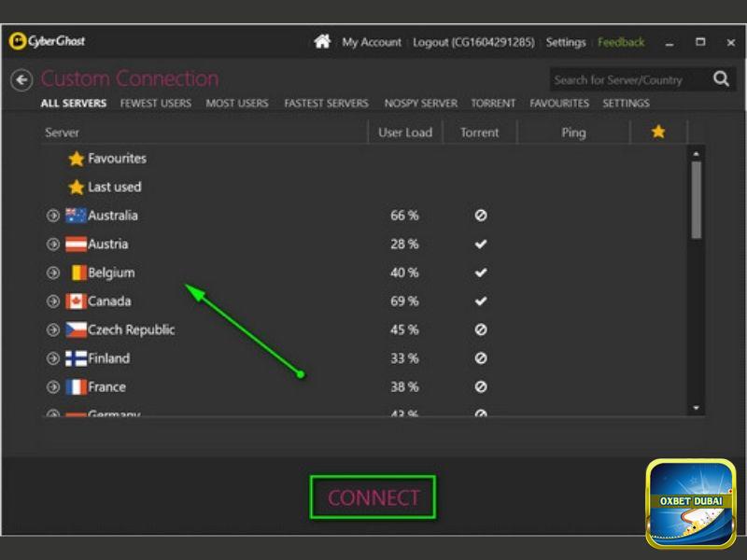Click the home icon in top bar
Viewport: 747px width, 560px height.
click(322, 42)
